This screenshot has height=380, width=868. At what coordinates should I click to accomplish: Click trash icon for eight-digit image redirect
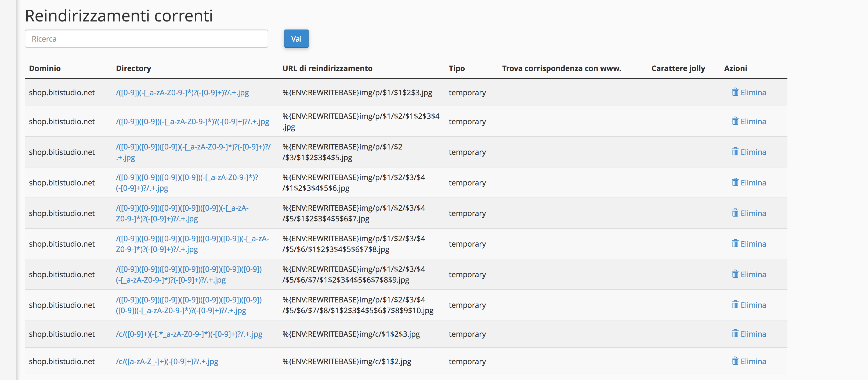[x=735, y=305]
